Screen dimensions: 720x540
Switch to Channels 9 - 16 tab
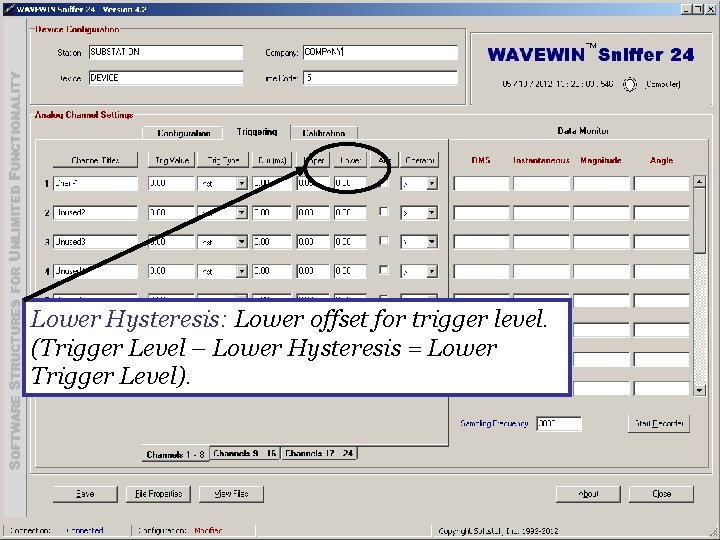click(x=245, y=453)
